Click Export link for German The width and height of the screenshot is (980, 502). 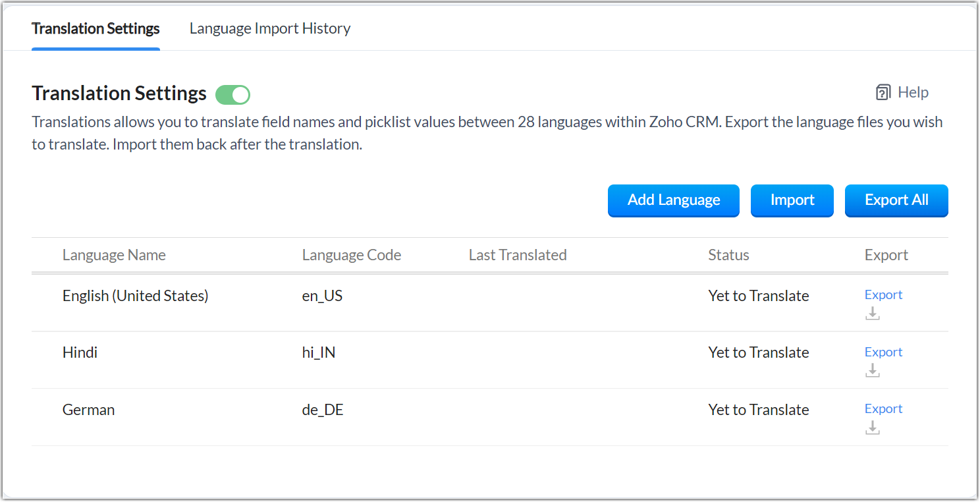pyautogui.click(x=883, y=408)
